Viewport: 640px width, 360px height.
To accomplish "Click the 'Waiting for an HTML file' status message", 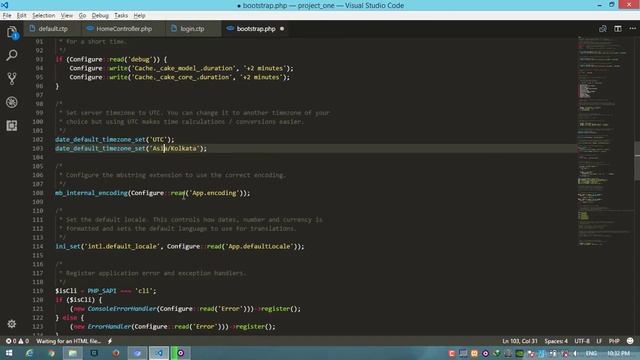I will (68, 341).
